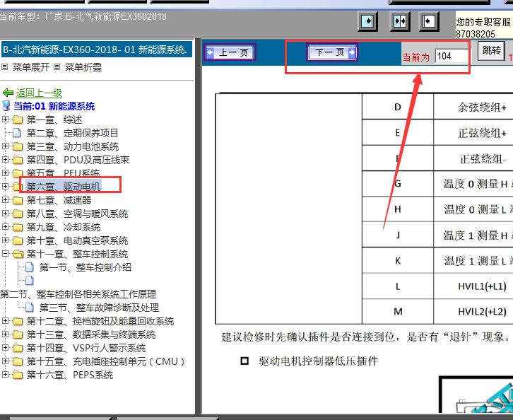Viewport: 513px width, 420px height.
Task: Expand 第十四章 VSP行人警示系统 node
Action: pos(5,348)
